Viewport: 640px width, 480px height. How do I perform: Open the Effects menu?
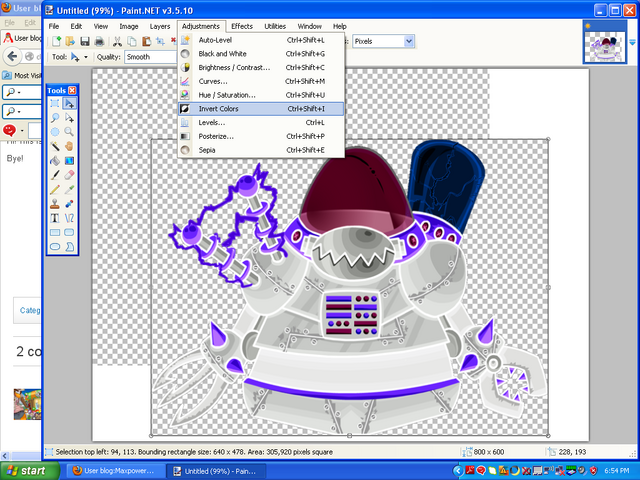242,26
